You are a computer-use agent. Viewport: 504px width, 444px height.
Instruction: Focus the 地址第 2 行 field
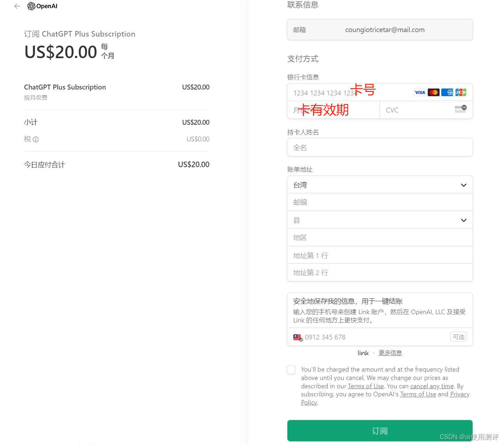click(380, 273)
